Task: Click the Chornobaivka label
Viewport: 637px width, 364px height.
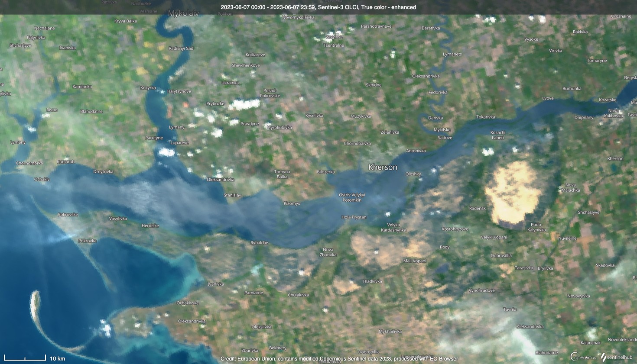Action: click(x=357, y=143)
